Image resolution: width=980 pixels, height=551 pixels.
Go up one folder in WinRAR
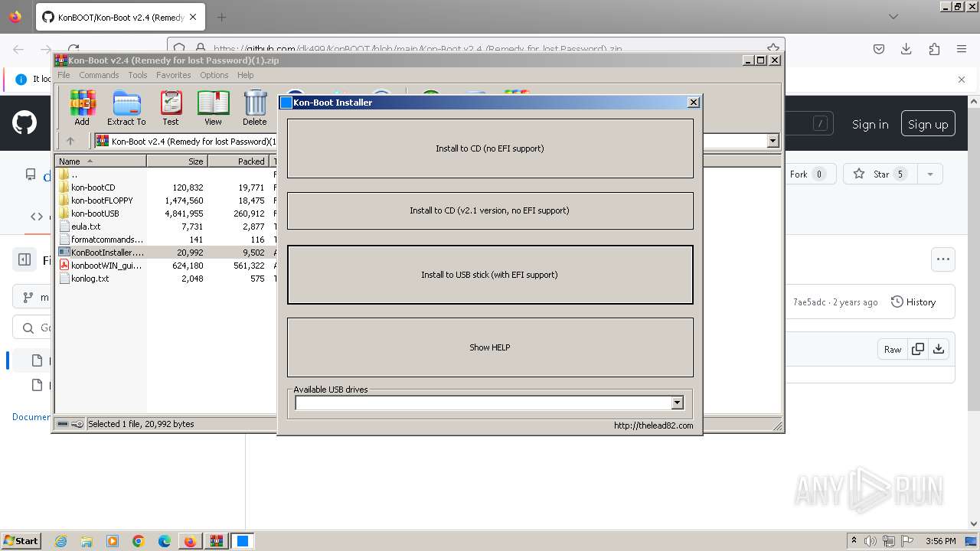click(70, 141)
